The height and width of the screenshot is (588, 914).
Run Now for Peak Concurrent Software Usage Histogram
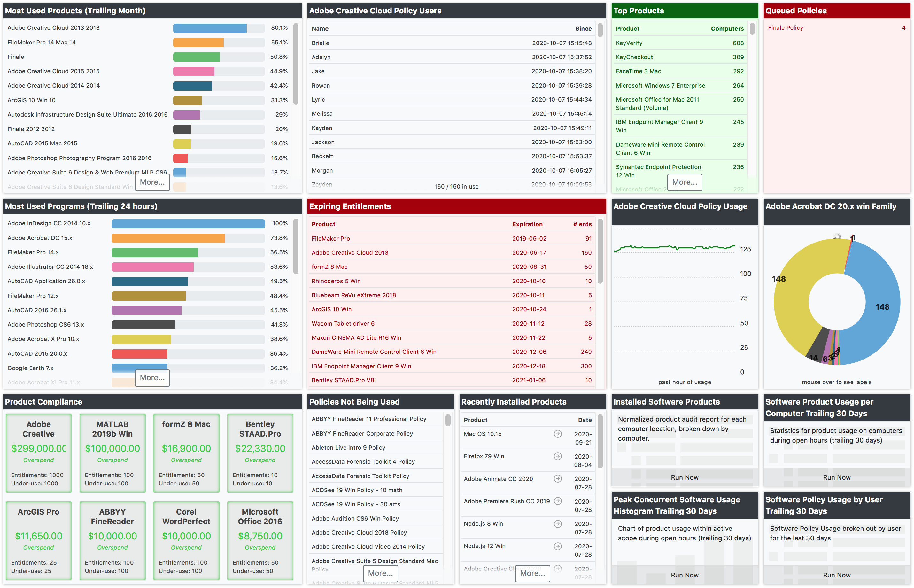click(684, 575)
